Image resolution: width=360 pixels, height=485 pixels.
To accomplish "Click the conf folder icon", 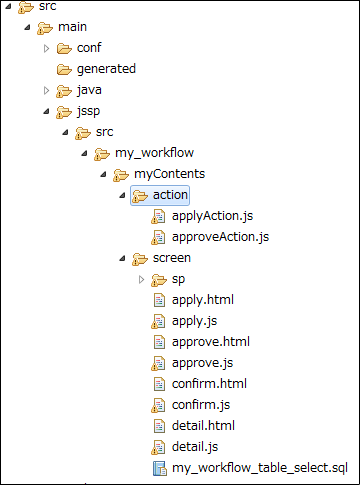I will click(x=64, y=49).
